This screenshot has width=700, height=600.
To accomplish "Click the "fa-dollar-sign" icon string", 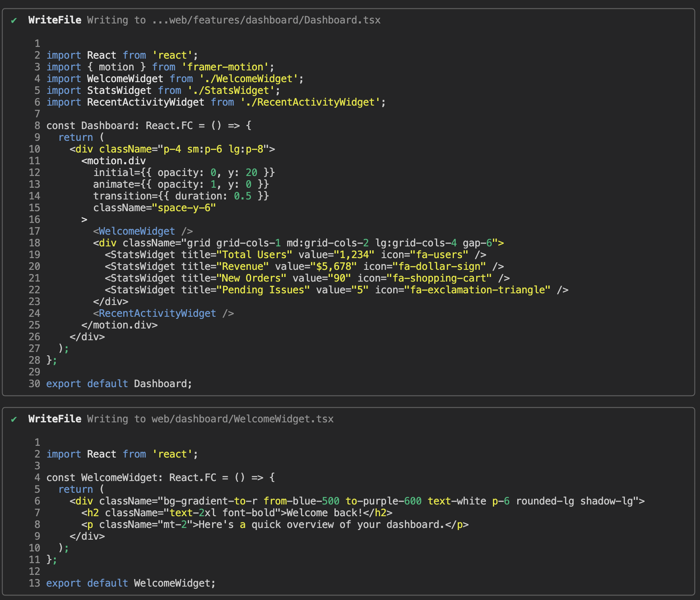I will pos(439,266).
